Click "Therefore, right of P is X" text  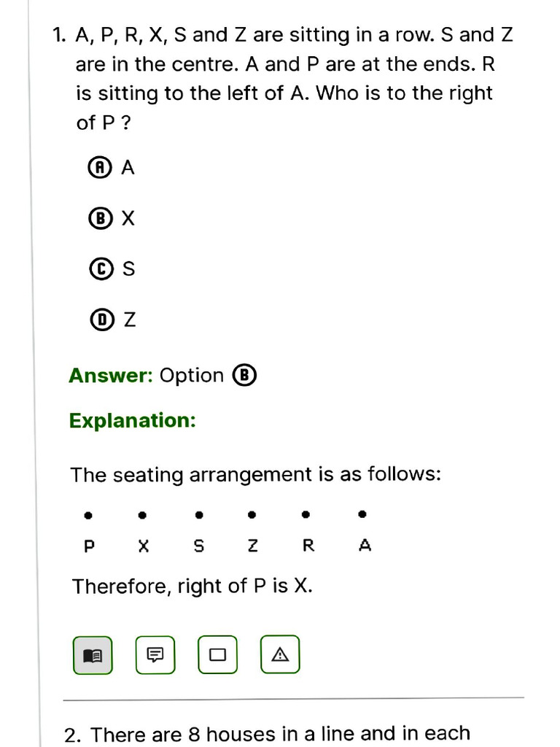pyautogui.click(x=192, y=586)
